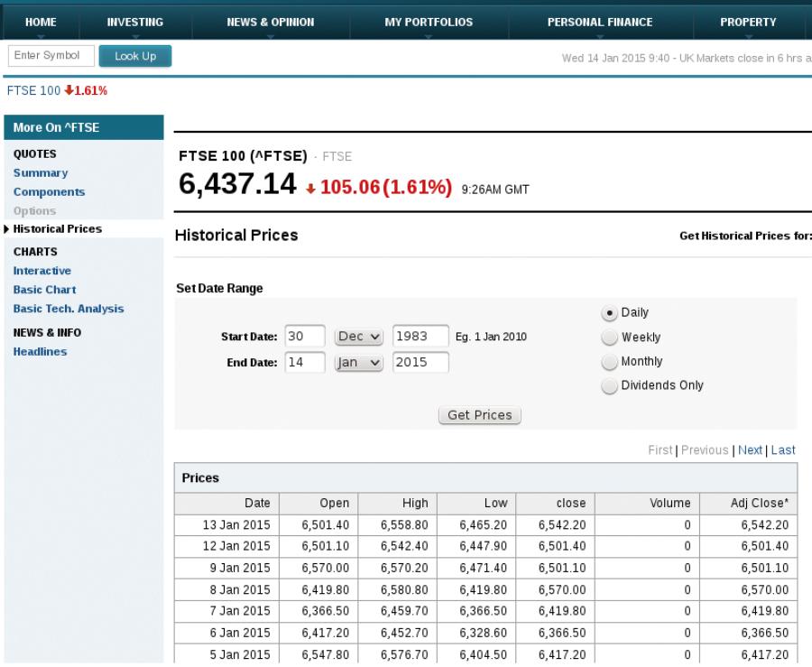Image resolution: width=812 pixels, height=667 pixels.
Task: Expand the Investing navigation menu
Action: tap(135, 23)
